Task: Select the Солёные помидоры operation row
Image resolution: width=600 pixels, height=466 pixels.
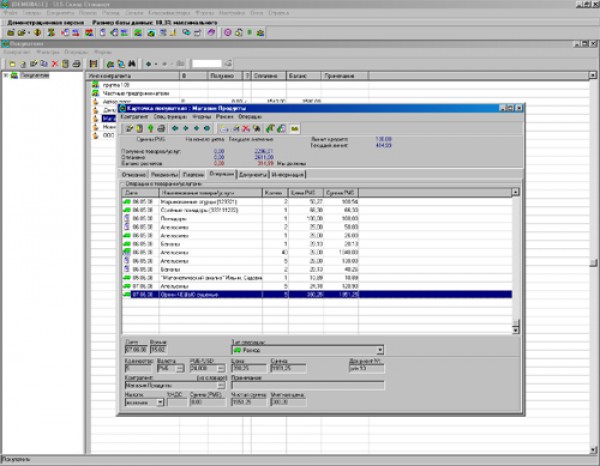Action: pos(317,210)
